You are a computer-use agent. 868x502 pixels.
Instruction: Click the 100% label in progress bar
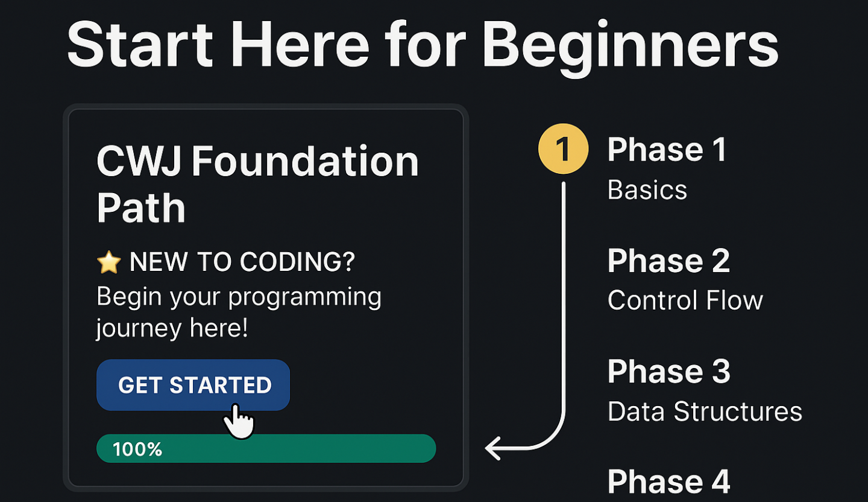click(137, 449)
